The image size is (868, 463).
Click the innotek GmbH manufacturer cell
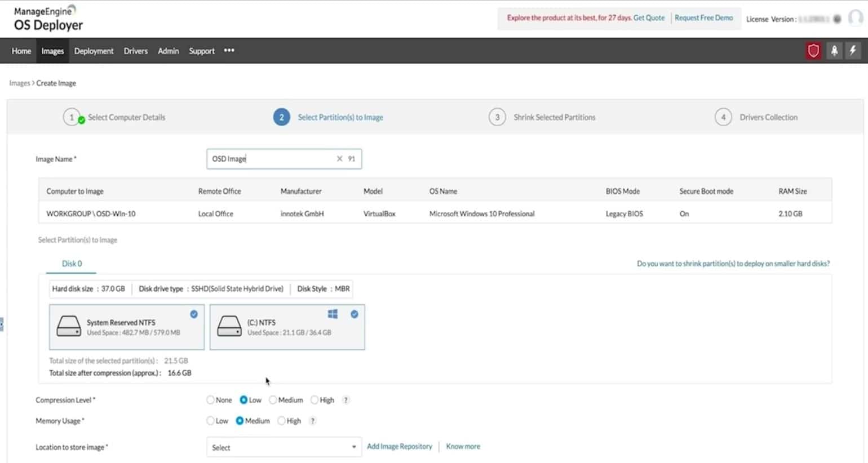coord(302,214)
